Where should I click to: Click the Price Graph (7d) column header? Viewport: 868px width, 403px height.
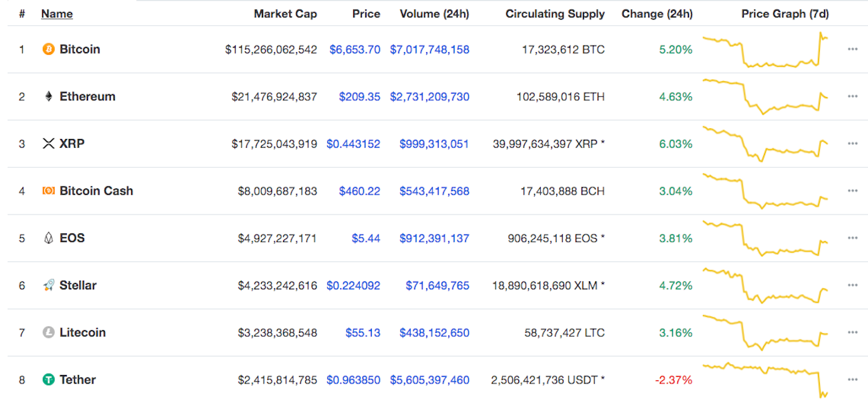[785, 13]
